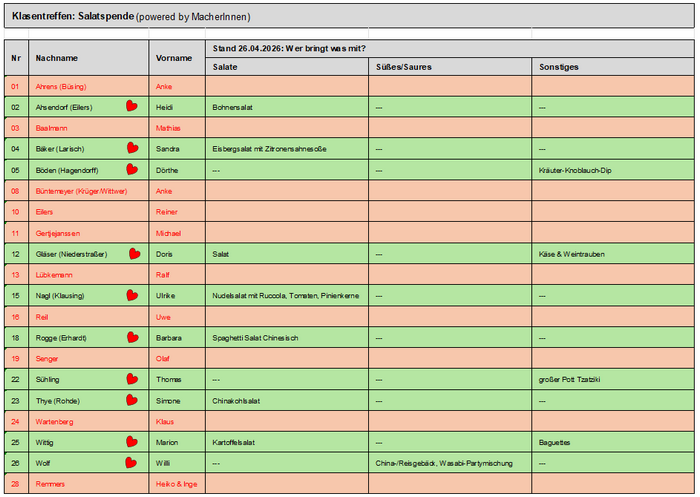
Task: Select the heart beside Thye (Rohde)
Action: click(132, 400)
